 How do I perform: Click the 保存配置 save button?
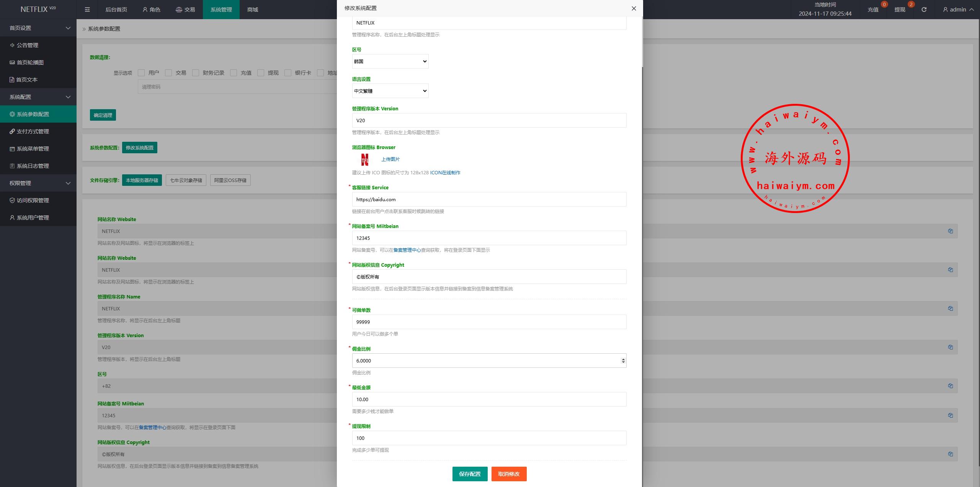pyautogui.click(x=470, y=474)
